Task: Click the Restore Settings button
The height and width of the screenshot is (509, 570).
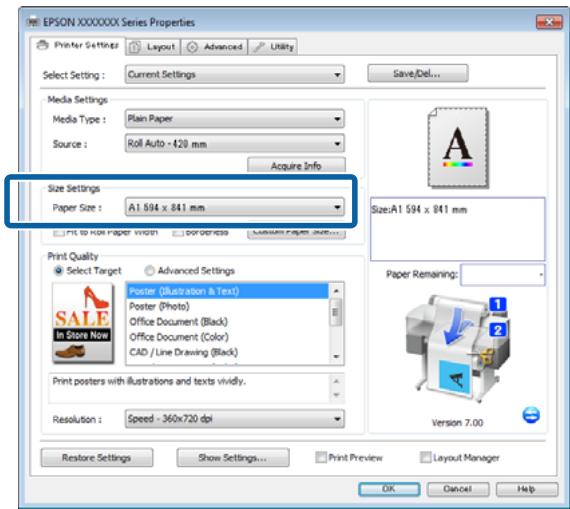Action: pyautogui.click(x=97, y=457)
